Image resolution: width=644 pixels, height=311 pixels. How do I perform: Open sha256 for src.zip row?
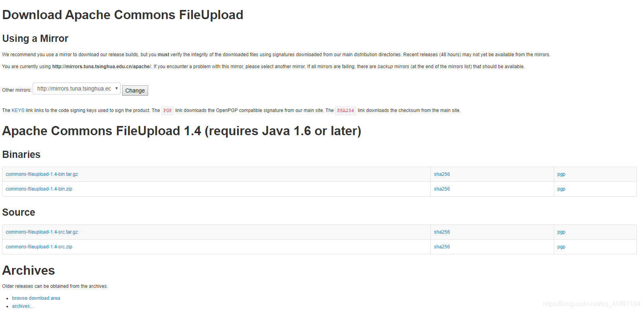[x=442, y=247]
